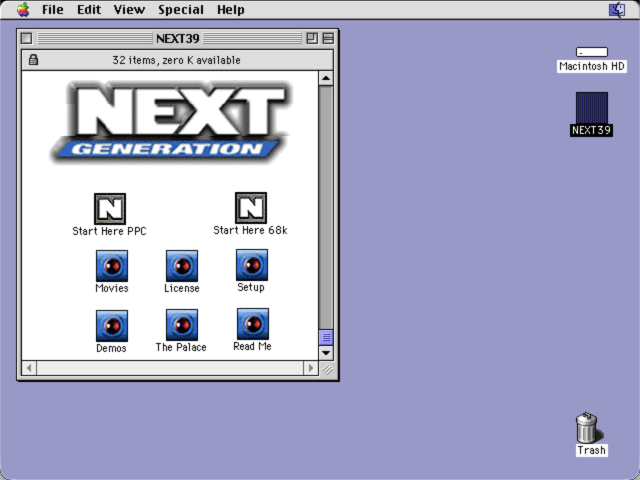
Task: Click the horizontal scrollbar left arrow
Action: 29,368
